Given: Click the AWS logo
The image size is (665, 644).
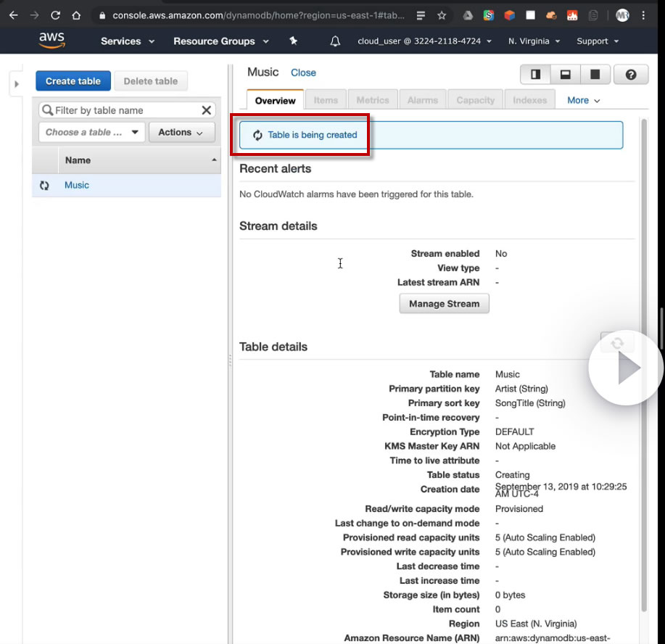Looking at the screenshot, I should coord(51,41).
